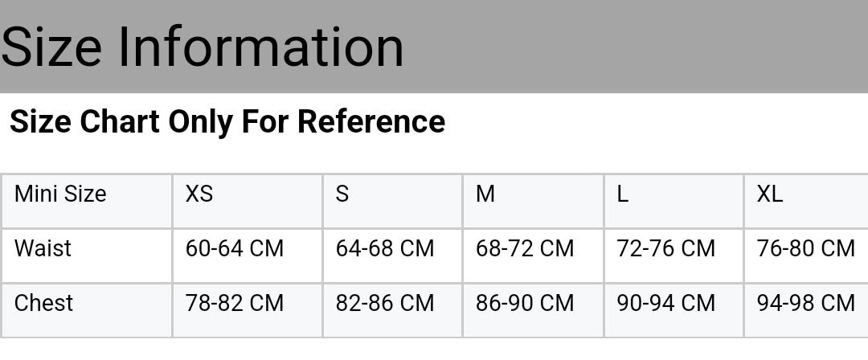Select the 68-72 CM waist cell
Screen dimensions: 868x360
pos(525,248)
